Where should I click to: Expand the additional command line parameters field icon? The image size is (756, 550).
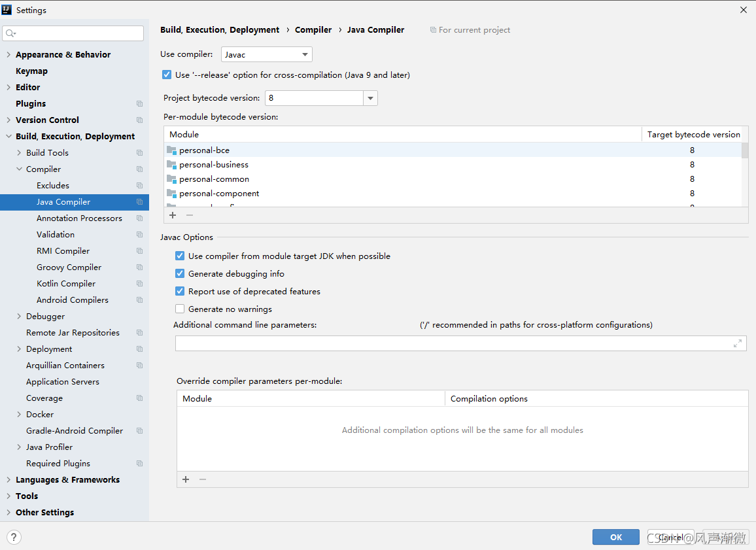pos(738,343)
